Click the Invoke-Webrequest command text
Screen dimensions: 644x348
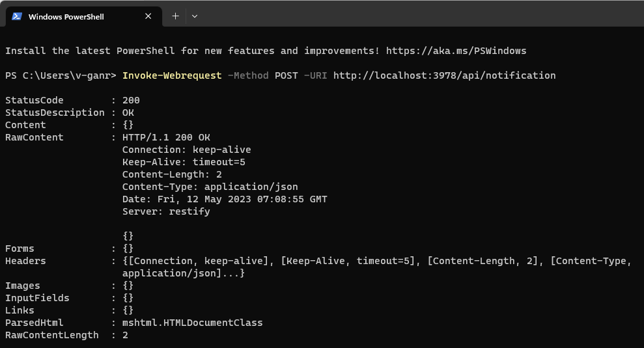click(172, 75)
